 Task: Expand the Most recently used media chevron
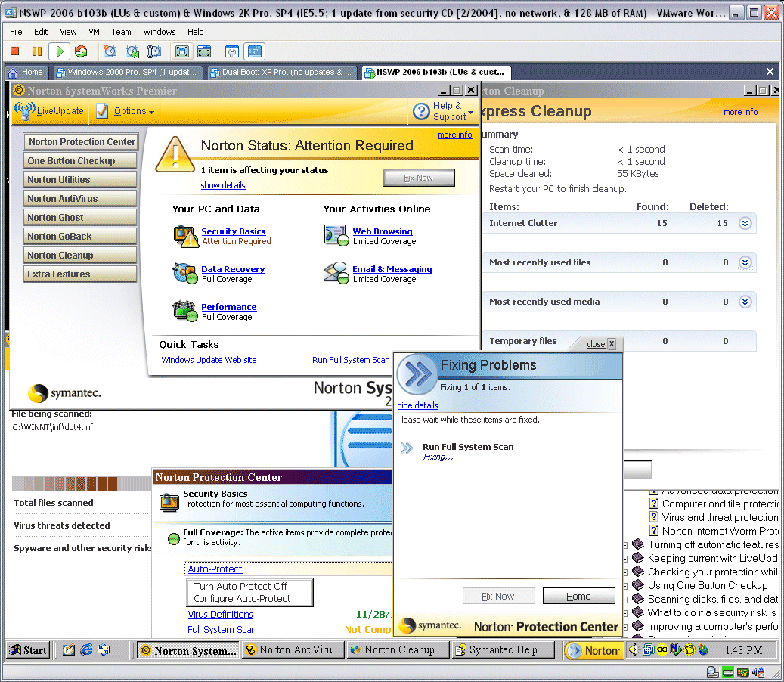tap(745, 302)
